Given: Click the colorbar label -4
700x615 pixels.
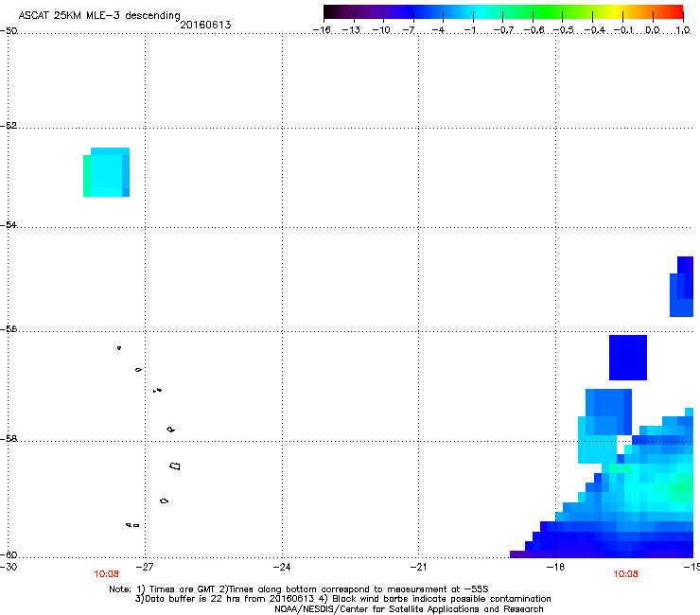Looking at the screenshot, I should (438, 30).
